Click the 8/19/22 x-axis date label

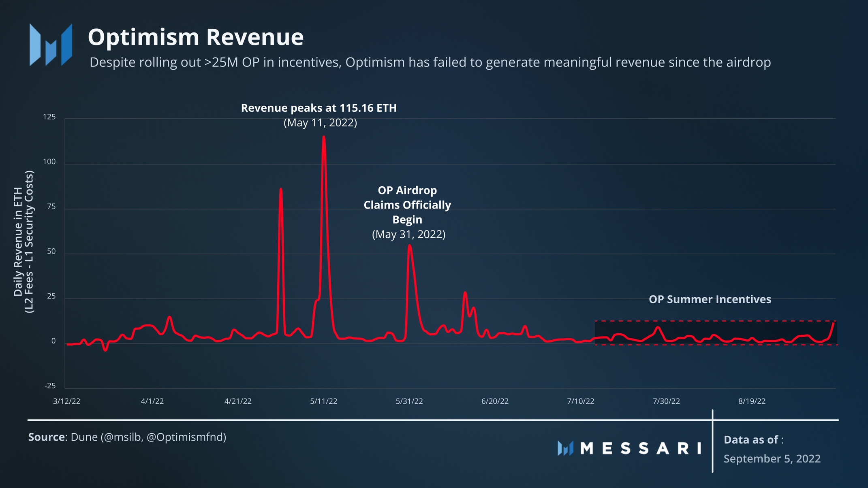coord(752,401)
